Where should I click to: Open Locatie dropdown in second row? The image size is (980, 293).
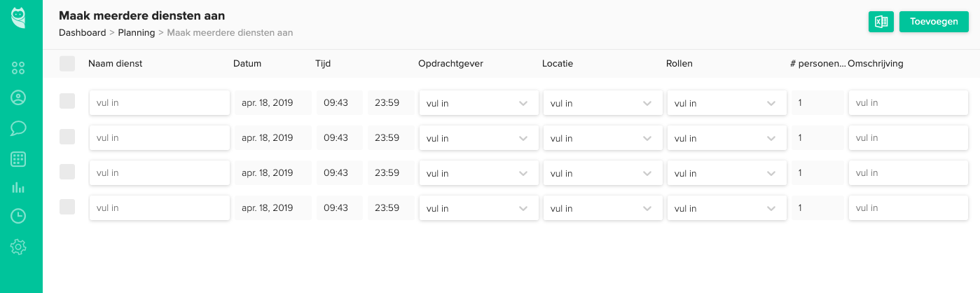603,138
